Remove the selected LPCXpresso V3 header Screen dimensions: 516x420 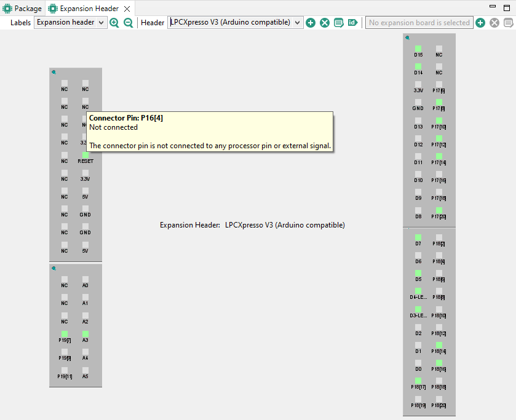click(325, 23)
